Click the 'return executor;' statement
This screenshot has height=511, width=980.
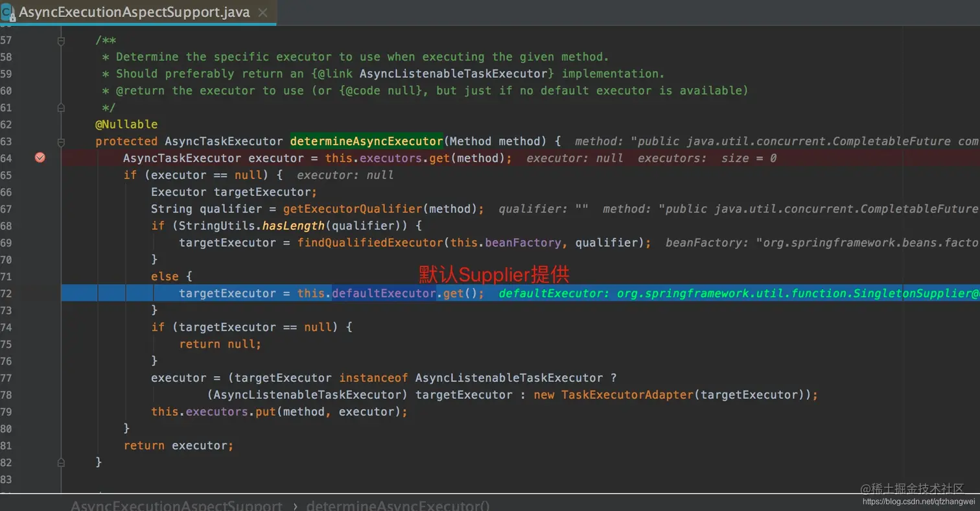178,446
